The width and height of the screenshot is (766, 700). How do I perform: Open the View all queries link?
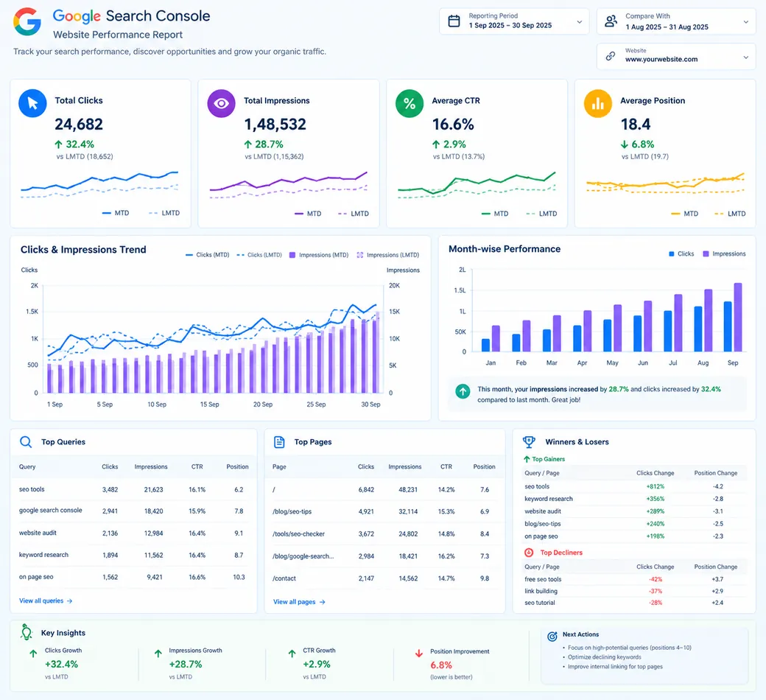(x=46, y=601)
